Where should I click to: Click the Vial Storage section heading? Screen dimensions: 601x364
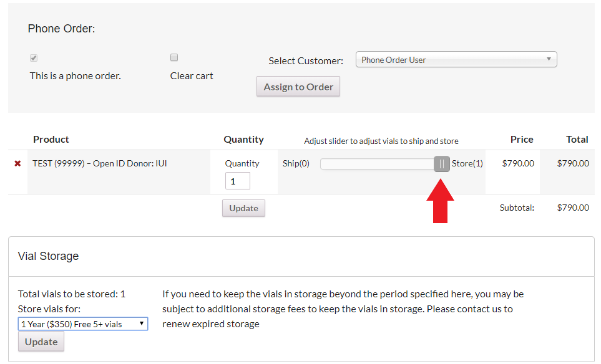(49, 256)
